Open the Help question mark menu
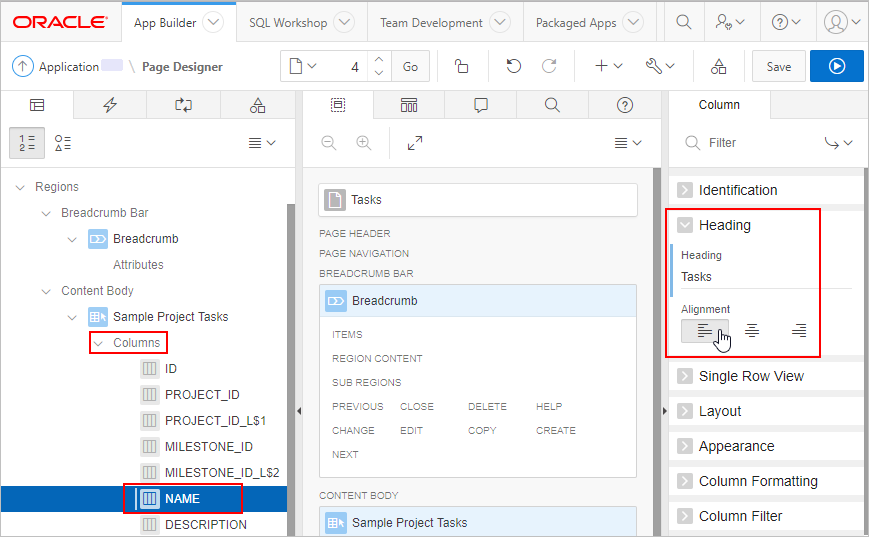The height and width of the screenshot is (537, 869). pyautogui.click(x=786, y=22)
